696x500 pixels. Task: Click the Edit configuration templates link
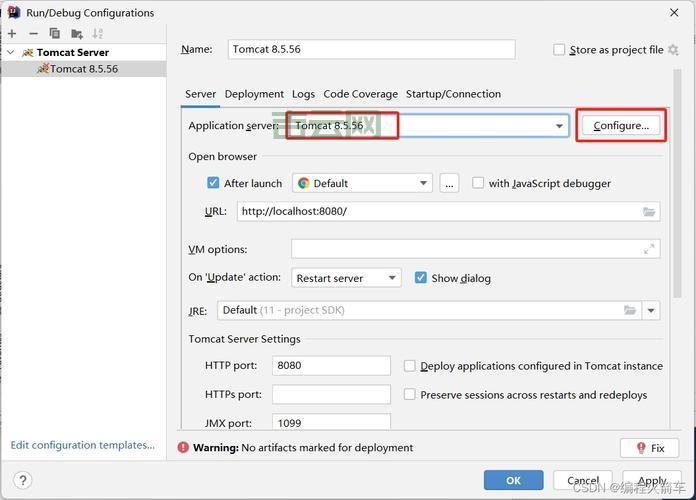point(83,445)
